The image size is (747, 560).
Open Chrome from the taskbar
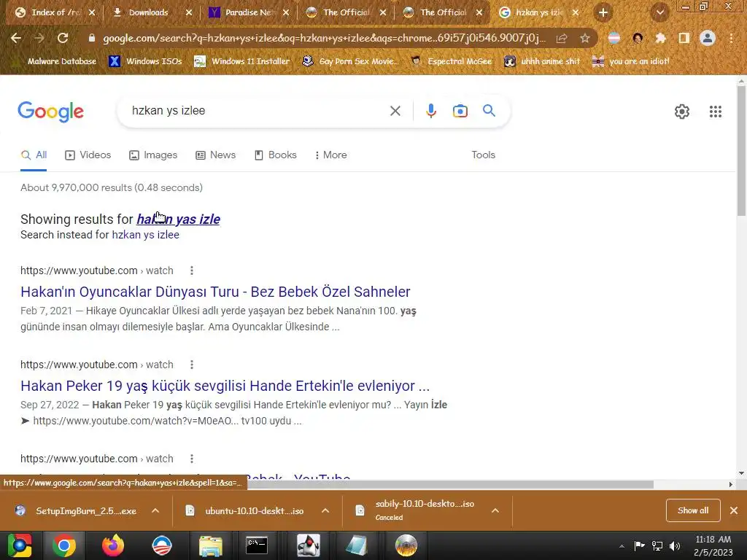tap(64, 545)
